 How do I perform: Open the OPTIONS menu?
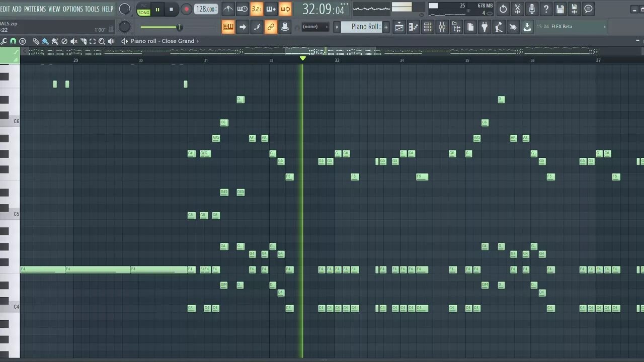72,9
